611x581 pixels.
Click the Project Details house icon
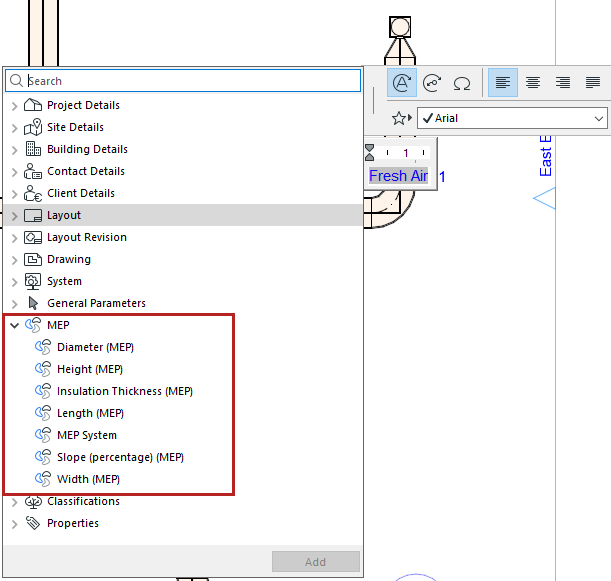(33, 105)
